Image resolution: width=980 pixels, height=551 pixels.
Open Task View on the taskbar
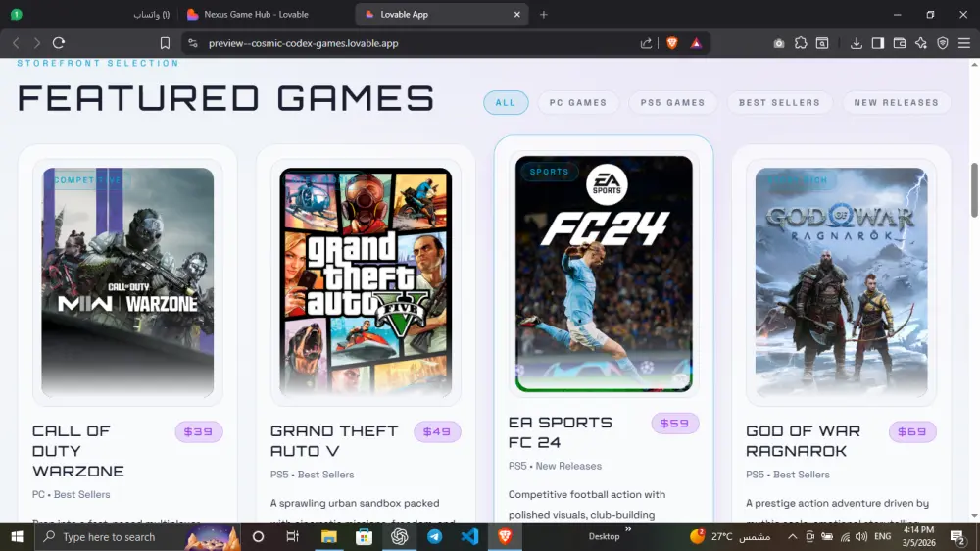(x=292, y=536)
